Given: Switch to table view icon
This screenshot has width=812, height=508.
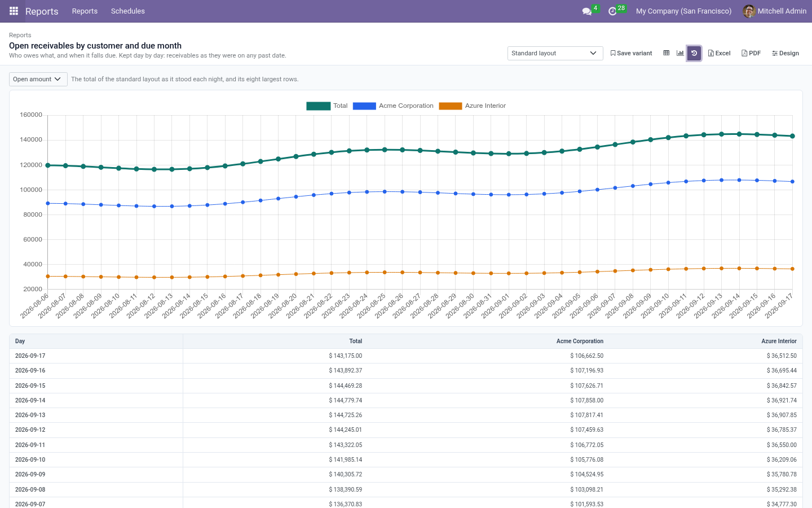Looking at the screenshot, I should click(666, 53).
